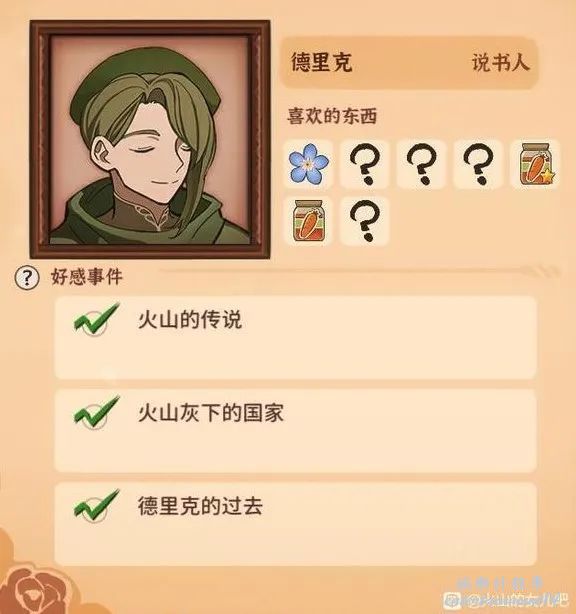This screenshot has height=614, width=576.
Task: Select the starred carrot jar item
Action: 536,164
